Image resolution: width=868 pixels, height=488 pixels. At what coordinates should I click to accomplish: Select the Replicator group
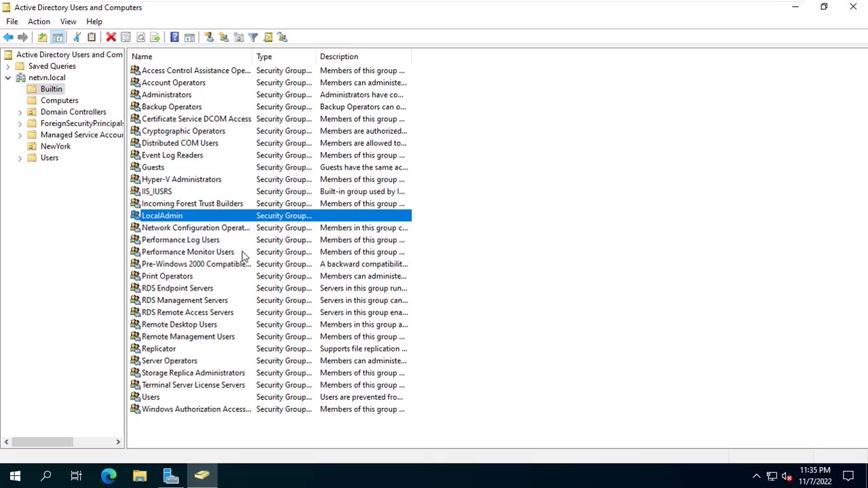click(x=270, y=349)
